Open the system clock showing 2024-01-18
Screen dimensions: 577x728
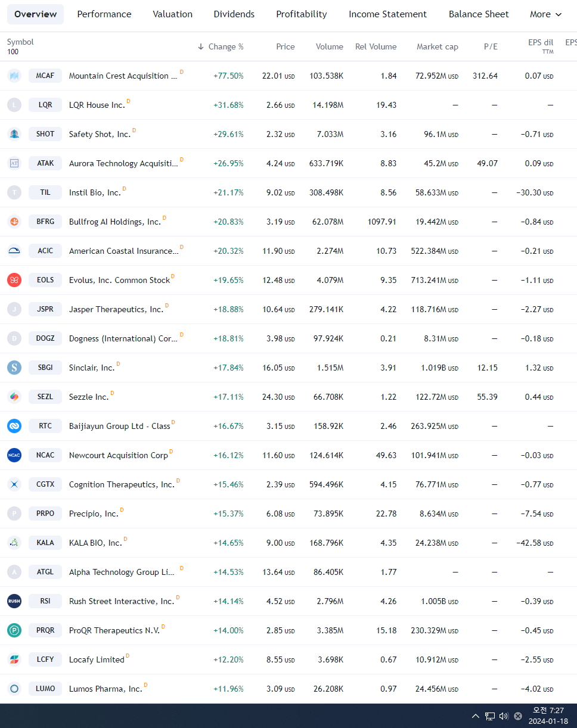point(548,716)
